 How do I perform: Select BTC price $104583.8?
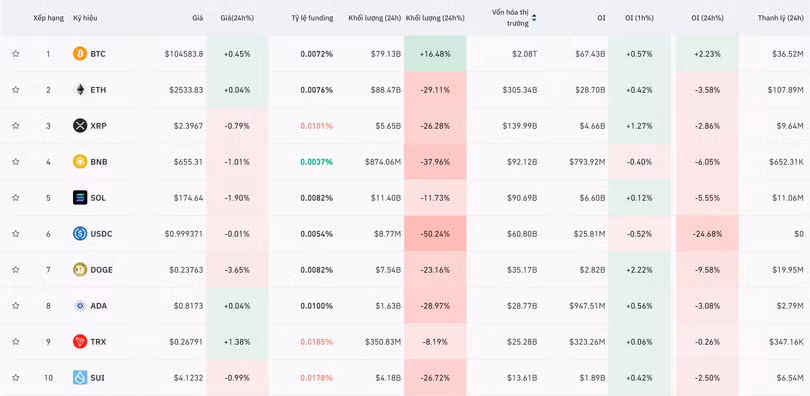click(184, 54)
